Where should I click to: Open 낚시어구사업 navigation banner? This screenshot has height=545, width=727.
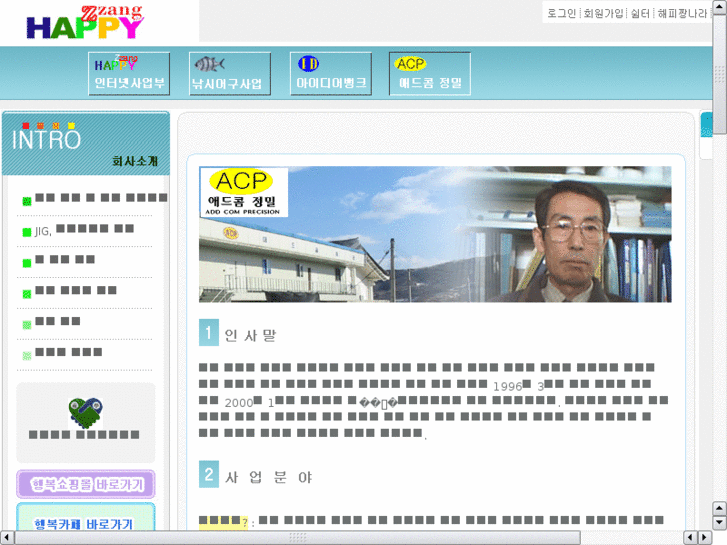click(x=230, y=74)
